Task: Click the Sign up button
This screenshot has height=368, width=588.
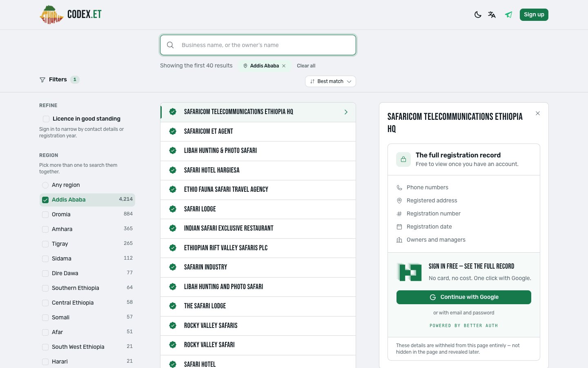Action: [534, 15]
